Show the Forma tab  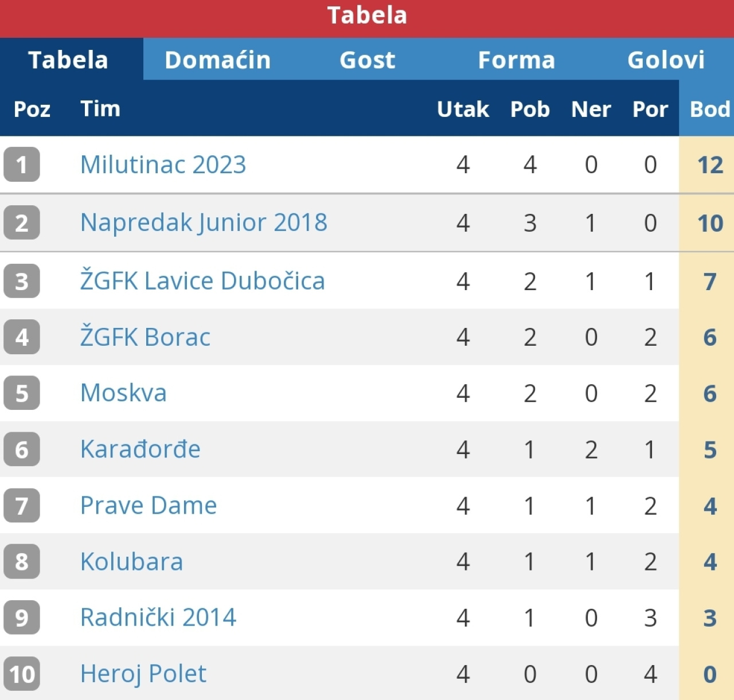(x=516, y=60)
